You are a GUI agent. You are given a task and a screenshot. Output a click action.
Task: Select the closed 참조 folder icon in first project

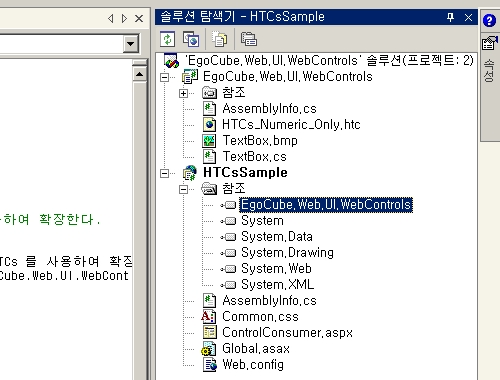coord(209,93)
